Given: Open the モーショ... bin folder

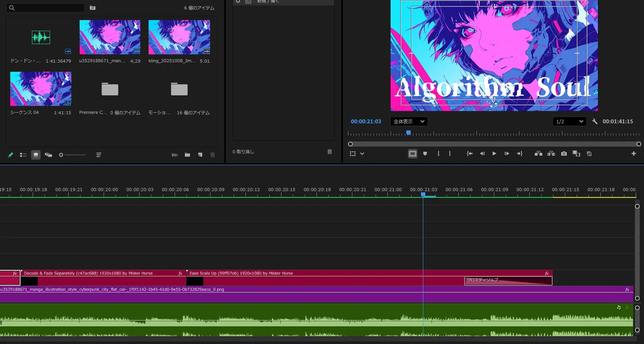Looking at the screenshot, I should coord(179,89).
